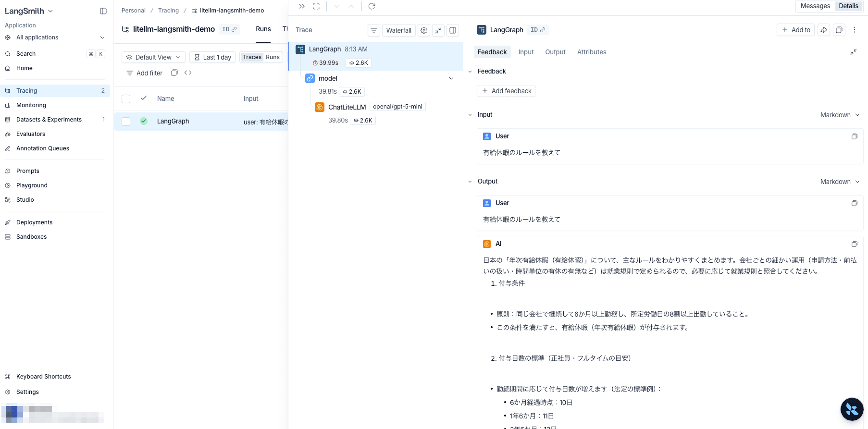Click the Personal breadcrumb link
Screen dimensions: 868x429
(134, 11)
